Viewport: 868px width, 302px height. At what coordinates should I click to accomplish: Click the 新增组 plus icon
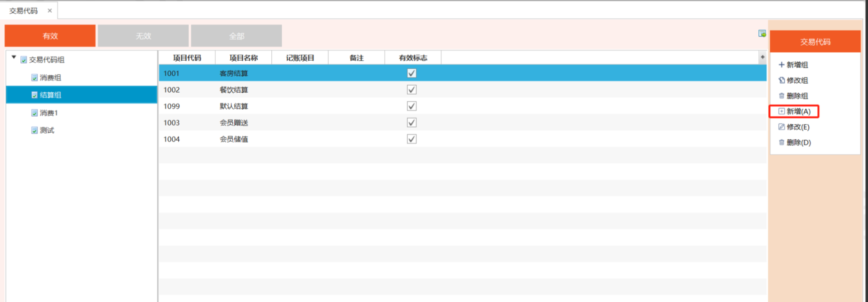781,65
